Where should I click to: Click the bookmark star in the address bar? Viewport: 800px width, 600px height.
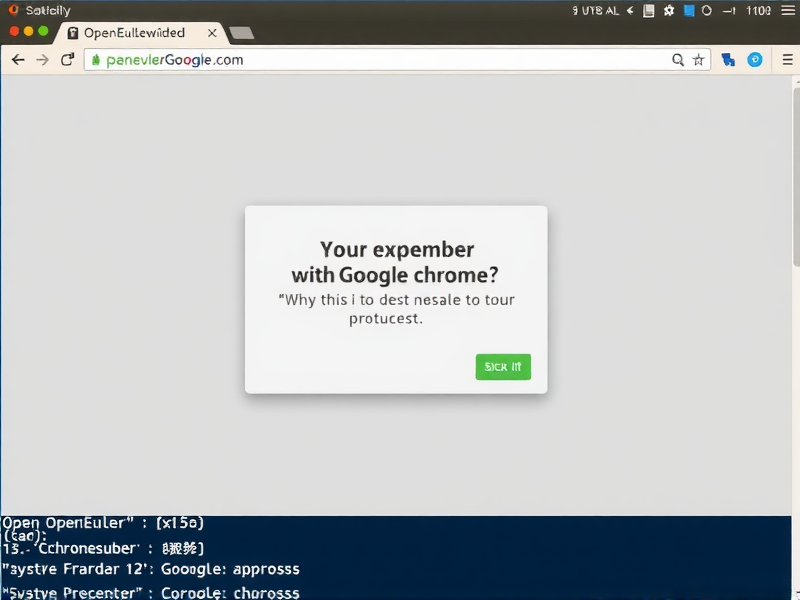point(697,59)
